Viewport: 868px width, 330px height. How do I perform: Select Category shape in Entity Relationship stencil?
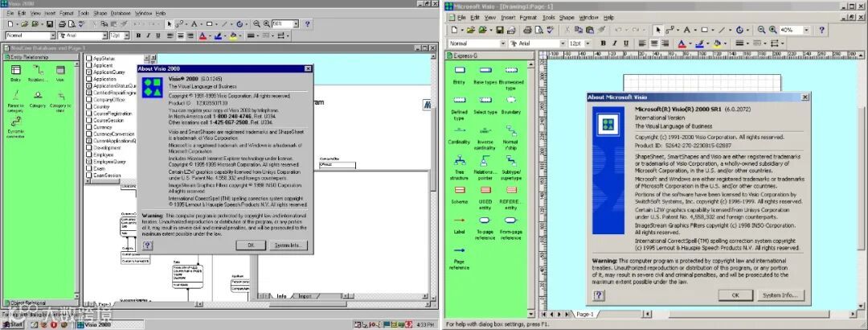coord(39,98)
